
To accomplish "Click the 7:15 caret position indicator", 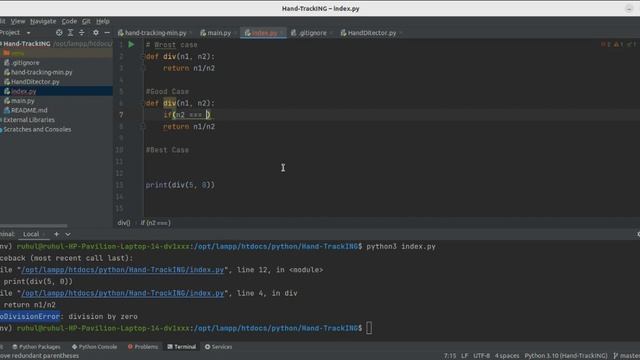I will click(x=450, y=356).
